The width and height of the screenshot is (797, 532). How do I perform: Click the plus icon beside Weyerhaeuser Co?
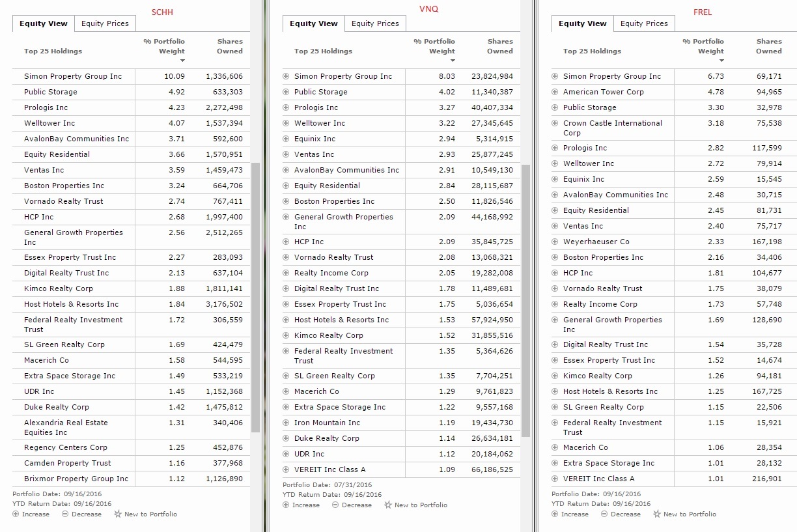pyautogui.click(x=555, y=242)
